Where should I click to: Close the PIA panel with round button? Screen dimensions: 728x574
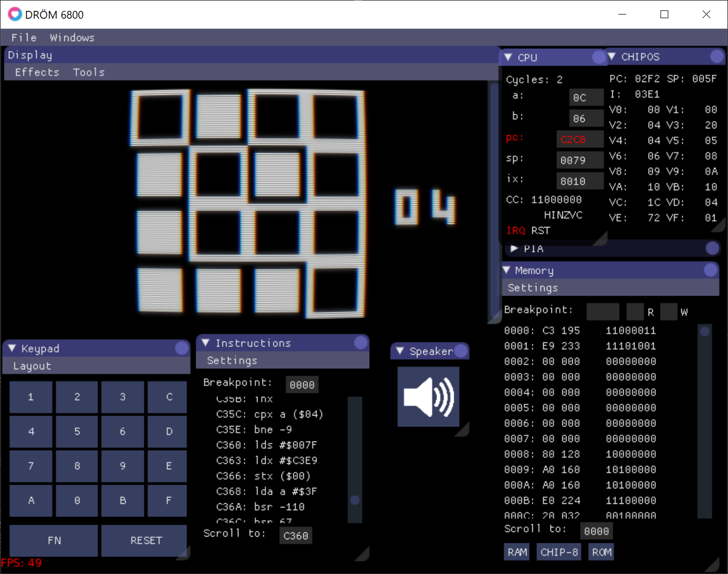(712, 248)
